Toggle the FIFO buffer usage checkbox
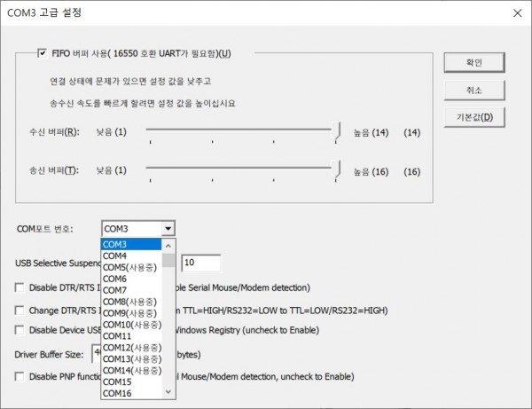 [x=42, y=53]
